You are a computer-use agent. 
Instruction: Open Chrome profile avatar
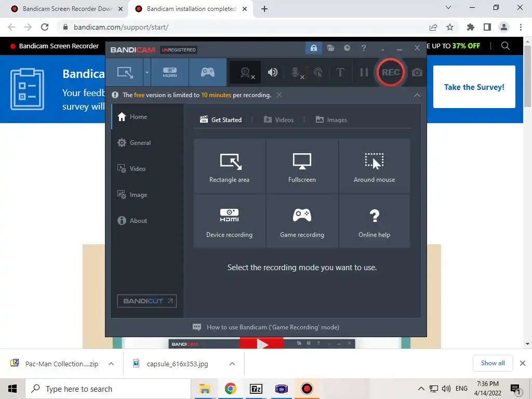[x=504, y=27]
